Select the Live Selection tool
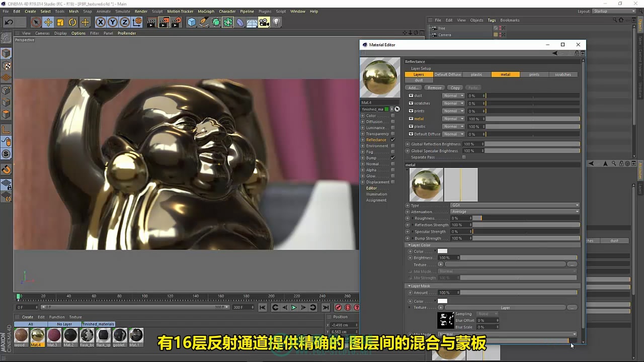This screenshot has width=644, height=362. point(36,22)
